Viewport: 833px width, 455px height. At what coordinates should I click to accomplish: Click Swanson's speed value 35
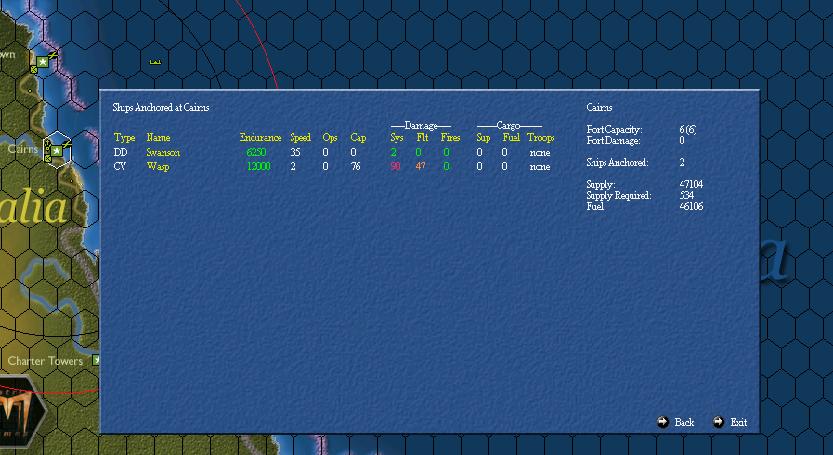[x=295, y=153]
